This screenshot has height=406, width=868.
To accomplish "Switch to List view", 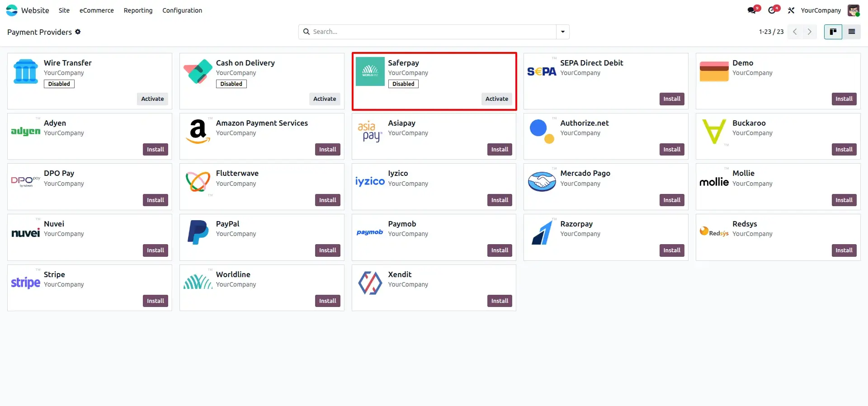I will (x=852, y=32).
